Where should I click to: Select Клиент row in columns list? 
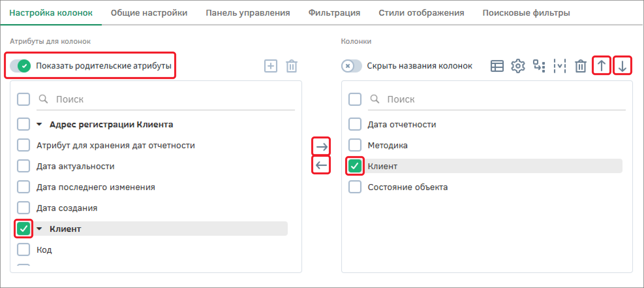[485, 166]
